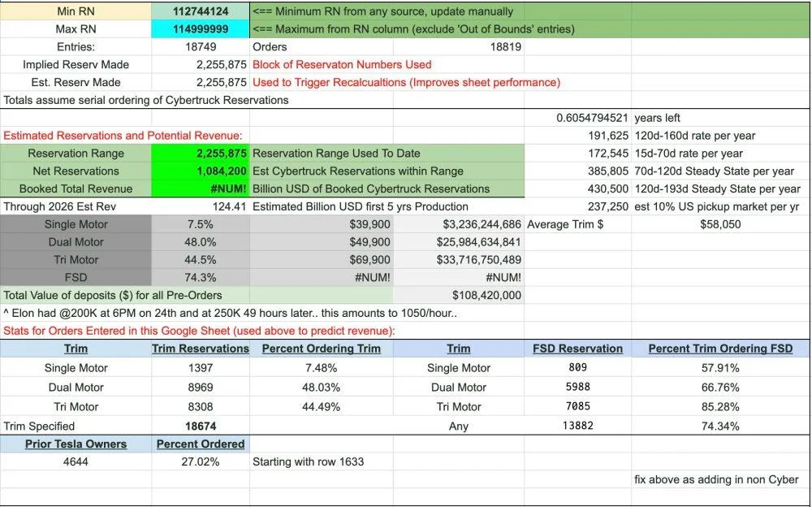Image resolution: width=812 pixels, height=507 pixels.
Task: Select the Min RN value cell 112744124
Action: 201,11
